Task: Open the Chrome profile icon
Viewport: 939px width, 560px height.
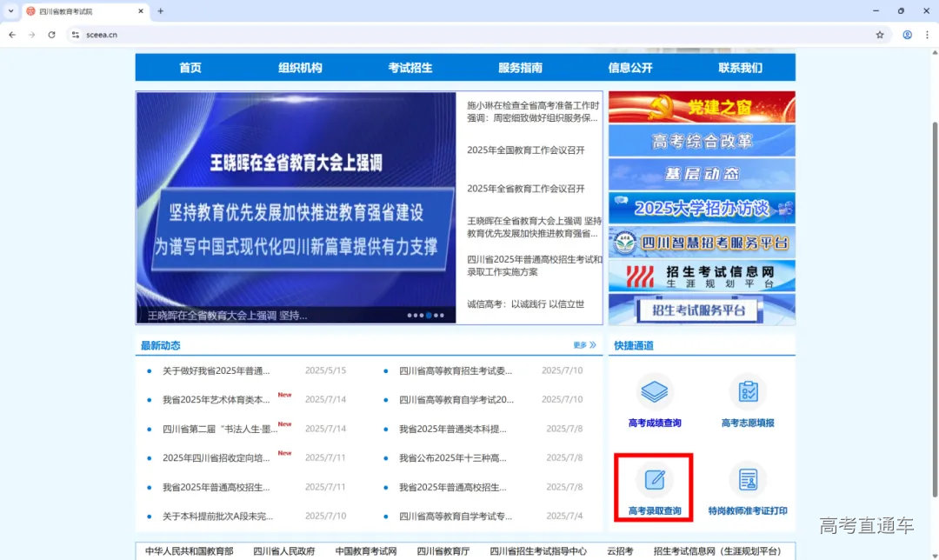Action: [x=907, y=35]
